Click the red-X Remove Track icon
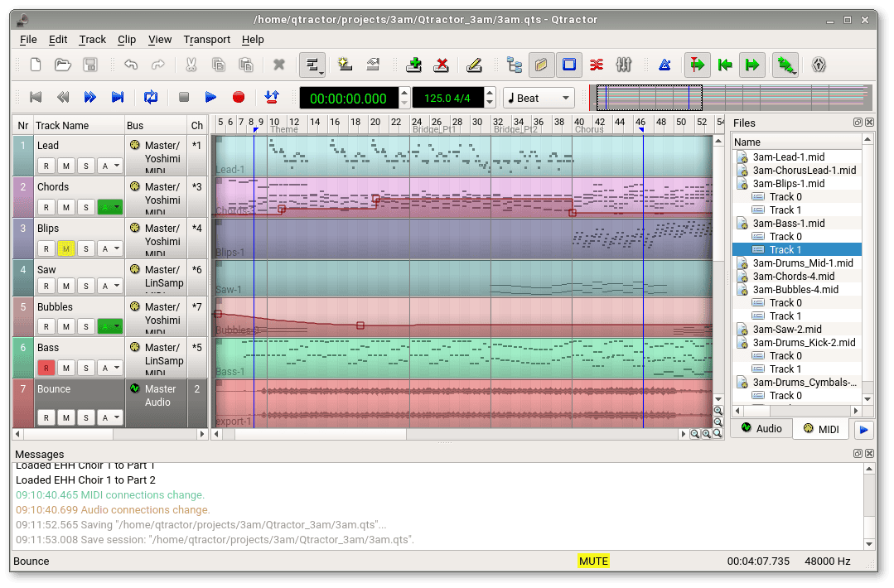Image resolution: width=894 pixels, height=588 pixels. click(x=442, y=65)
